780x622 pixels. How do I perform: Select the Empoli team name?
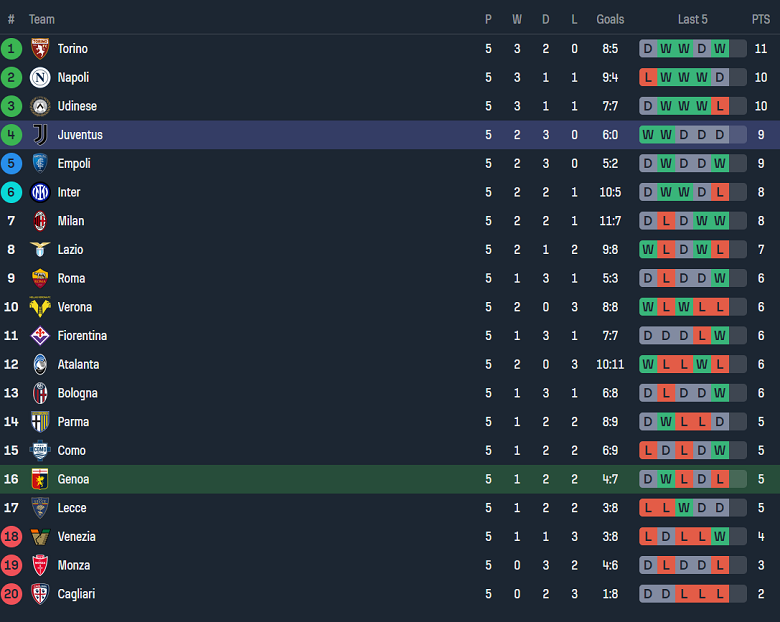[x=74, y=164]
